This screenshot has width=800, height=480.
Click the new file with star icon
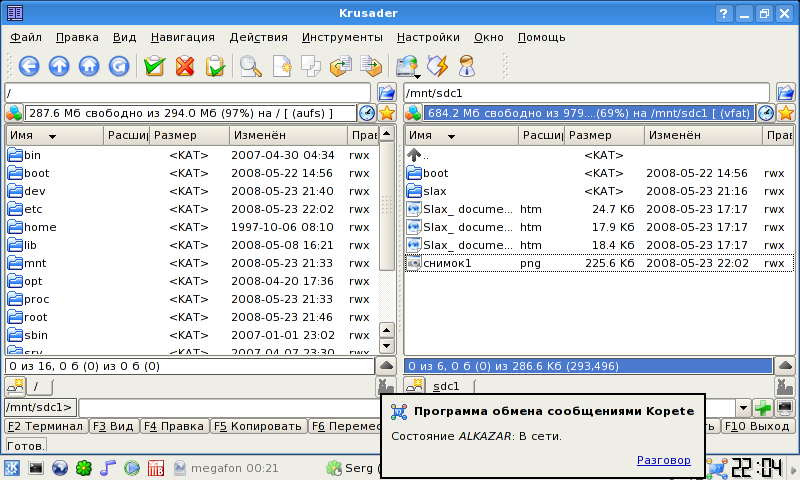[282, 66]
